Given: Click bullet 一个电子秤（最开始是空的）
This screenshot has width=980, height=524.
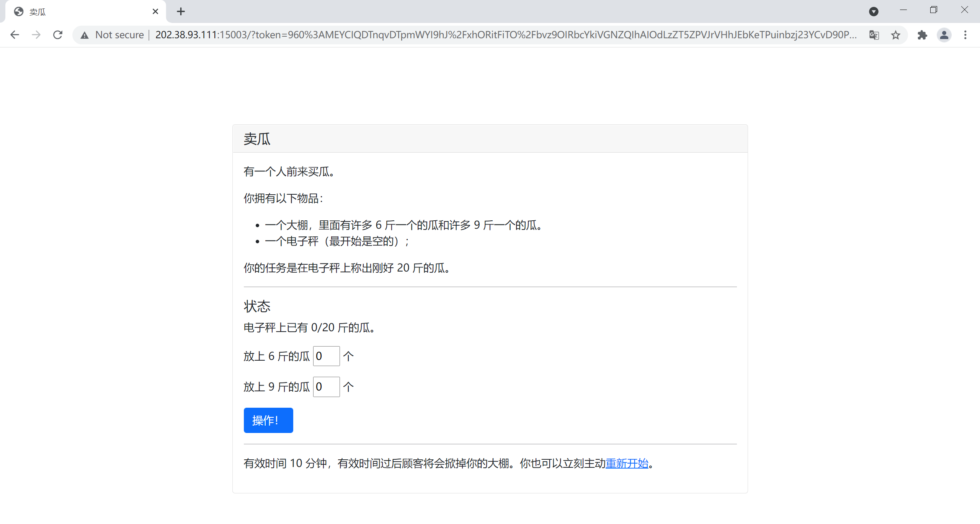Looking at the screenshot, I should (x=337, y=241).
